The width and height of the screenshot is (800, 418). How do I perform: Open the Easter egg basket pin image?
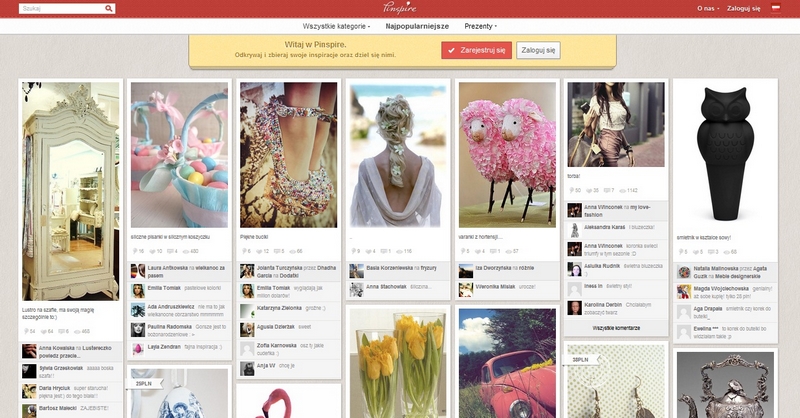pos(180,155)
